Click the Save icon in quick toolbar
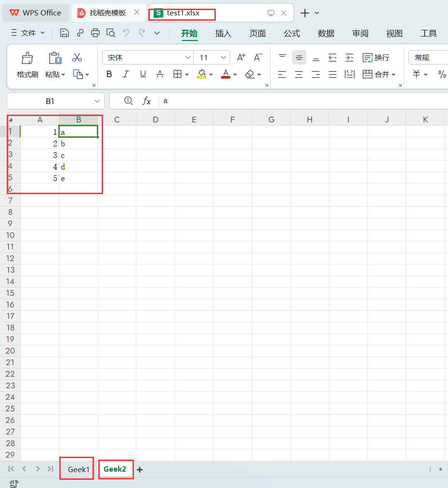 [65, 33]
